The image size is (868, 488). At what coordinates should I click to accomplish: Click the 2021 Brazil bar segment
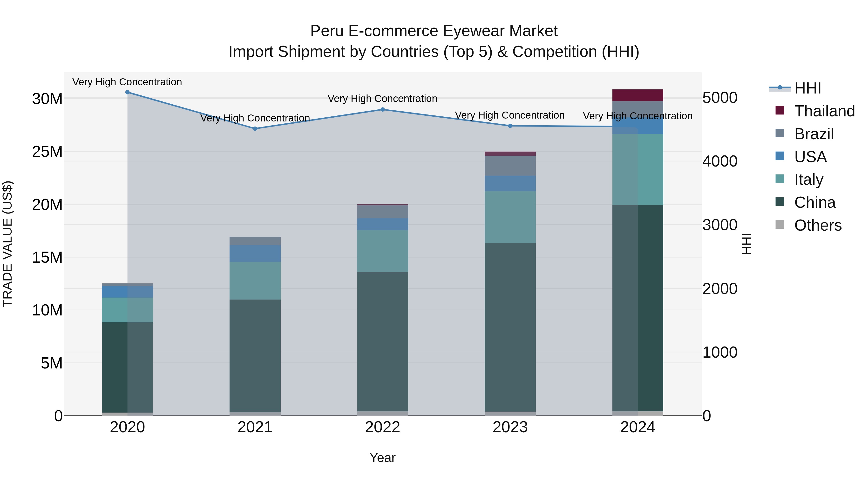coord(255,241)
